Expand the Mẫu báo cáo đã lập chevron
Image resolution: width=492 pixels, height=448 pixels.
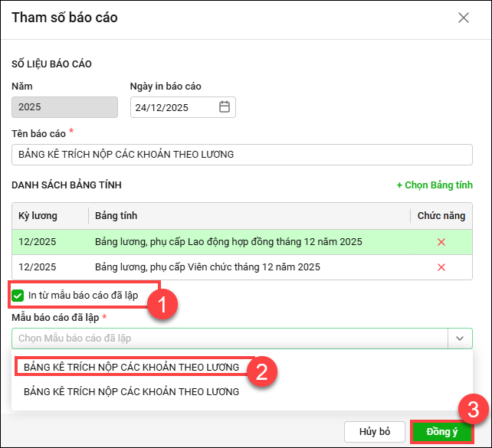(x=460, y=338)
